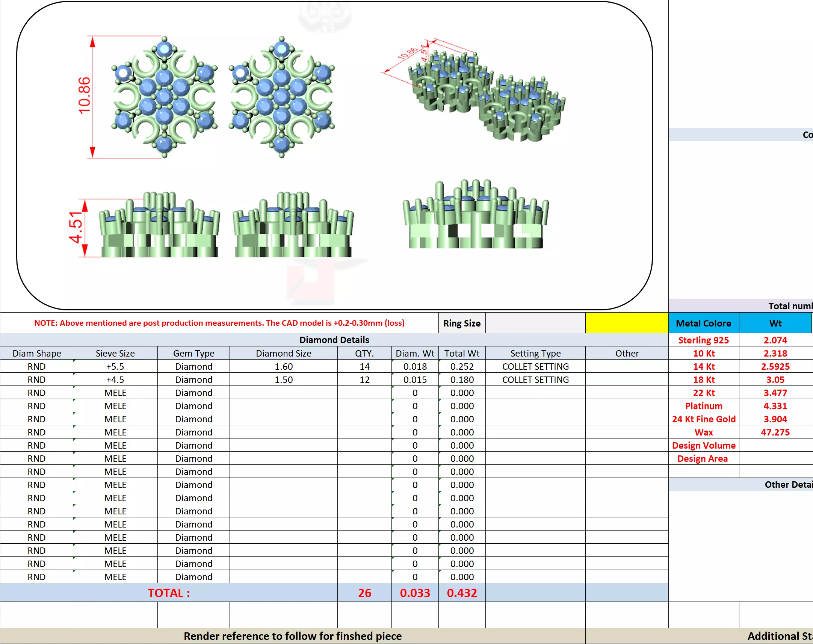Select the 18 Kt weight 3.05 cell
The width and height of the screenshot is (813, 644).
(775, 380)
